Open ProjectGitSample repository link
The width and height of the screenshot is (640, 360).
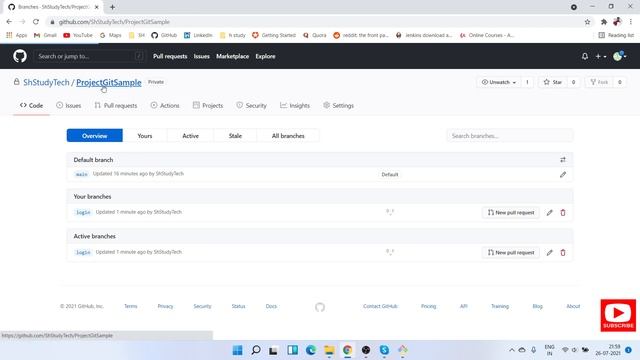click(109, 82)
